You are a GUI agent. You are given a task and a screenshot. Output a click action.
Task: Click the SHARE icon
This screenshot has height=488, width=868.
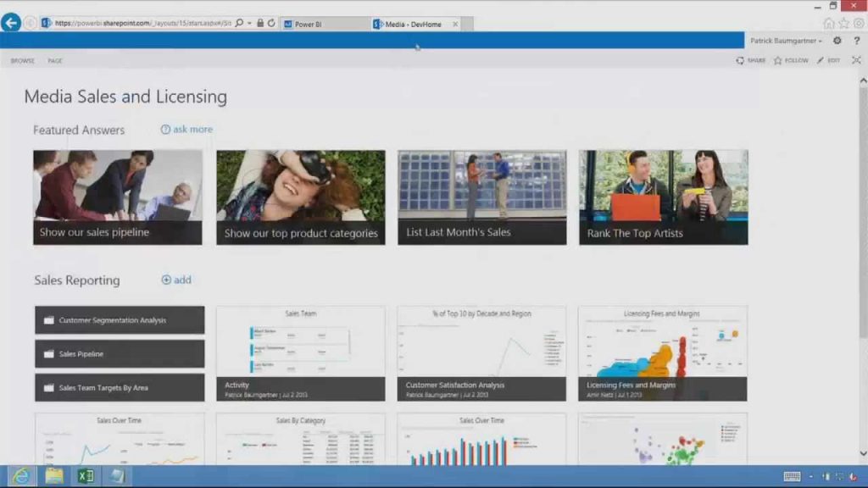click(740, 60)
